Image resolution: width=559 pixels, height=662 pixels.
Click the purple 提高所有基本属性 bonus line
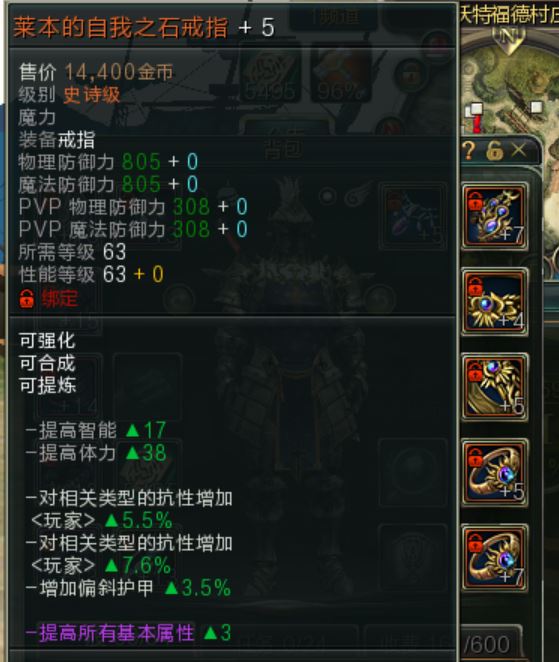(x=129, y=633)
